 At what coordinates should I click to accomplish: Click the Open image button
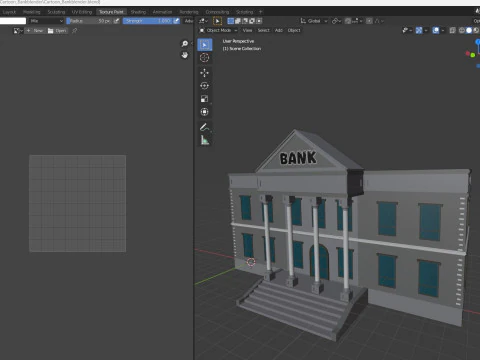[x=57, y=31]
